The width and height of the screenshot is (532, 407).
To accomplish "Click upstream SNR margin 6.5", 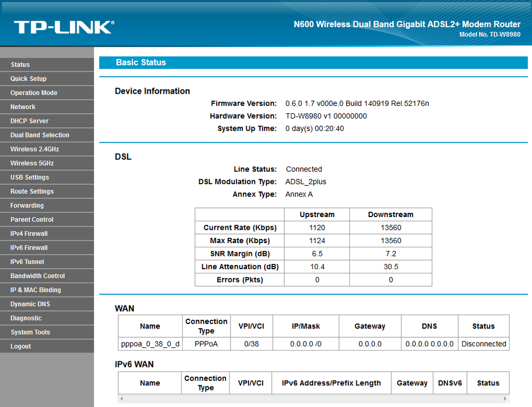I will coord(317,254).
